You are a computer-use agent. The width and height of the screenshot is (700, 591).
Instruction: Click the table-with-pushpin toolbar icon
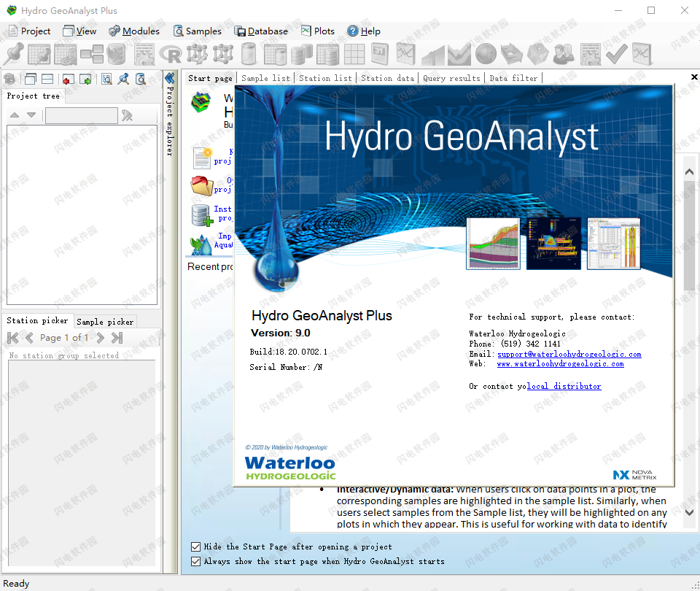39,54
